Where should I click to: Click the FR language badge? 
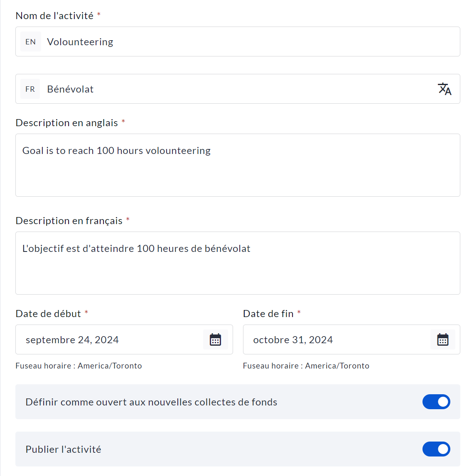click(x=30, y=89)
